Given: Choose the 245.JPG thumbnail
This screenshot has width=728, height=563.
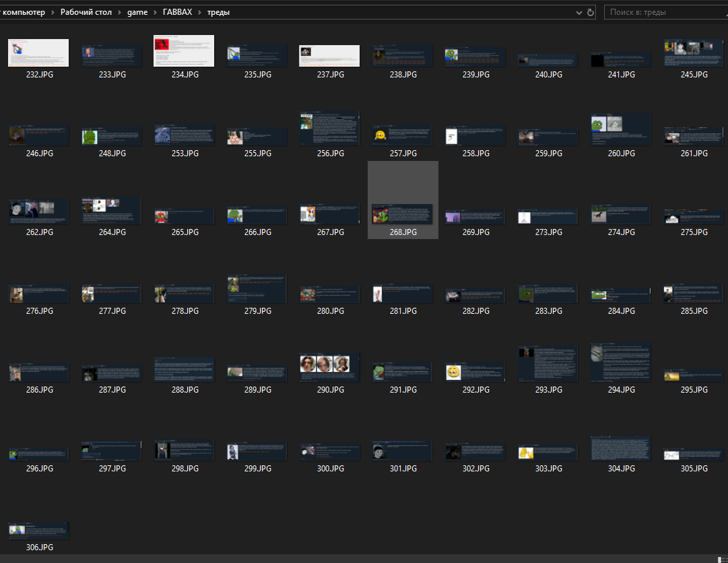Looking at the screenshot, I should pyautogui.click(x=693, y=53).
